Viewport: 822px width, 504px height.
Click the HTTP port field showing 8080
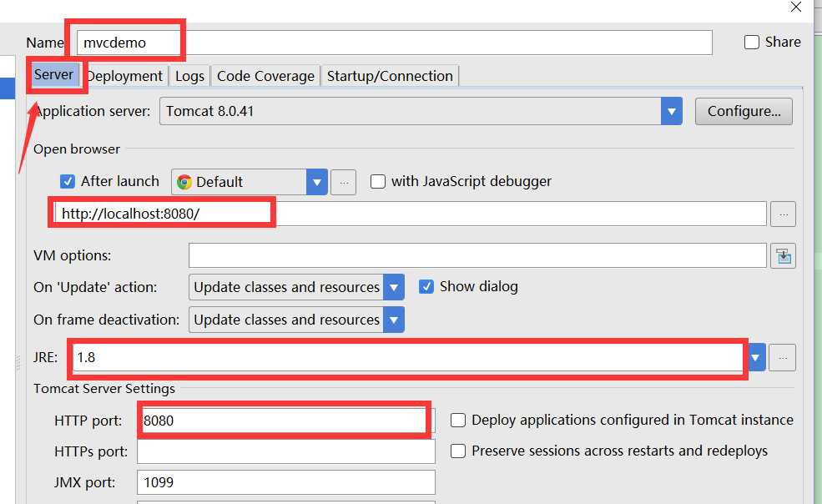[x=286, y=420]
